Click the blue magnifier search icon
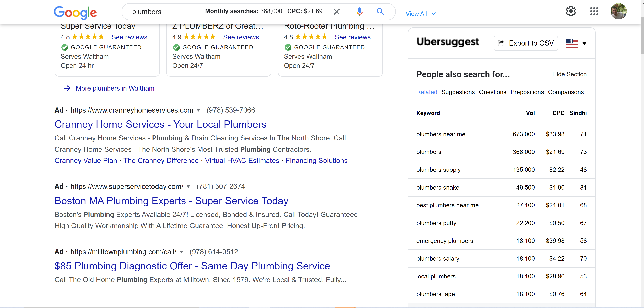The width and height of the screenshot is (644, 308). [x=380, y=12]
